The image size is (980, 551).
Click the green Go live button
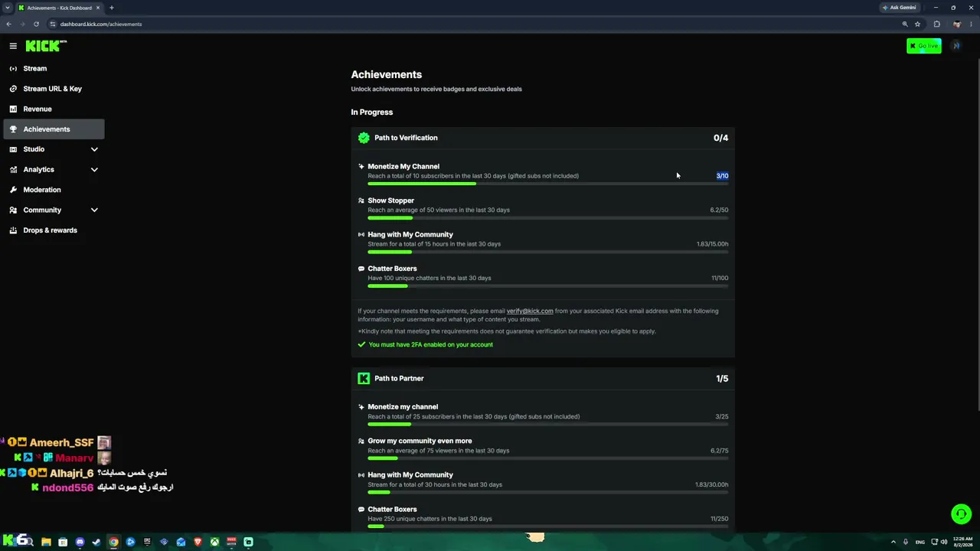click(923, 46)
